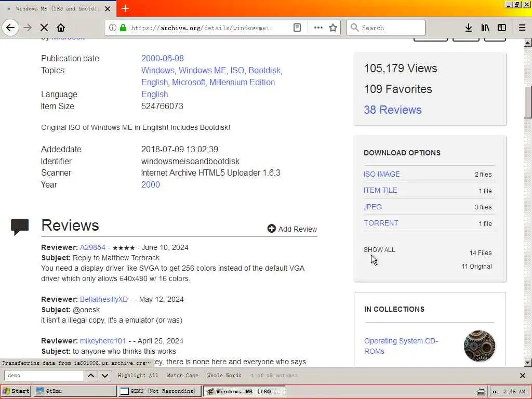Show site information icon in address bar
Viewport: 532px width, 399px height.
pos(113,28)
